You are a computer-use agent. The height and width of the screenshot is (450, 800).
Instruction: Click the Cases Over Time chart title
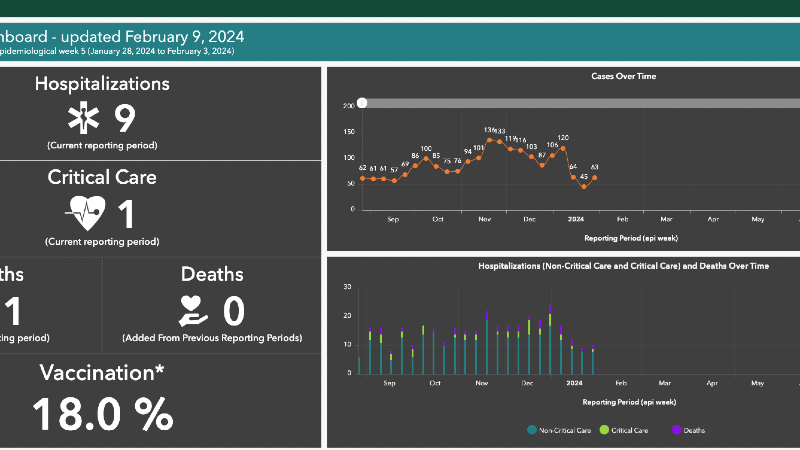click(x=623, y=76)
